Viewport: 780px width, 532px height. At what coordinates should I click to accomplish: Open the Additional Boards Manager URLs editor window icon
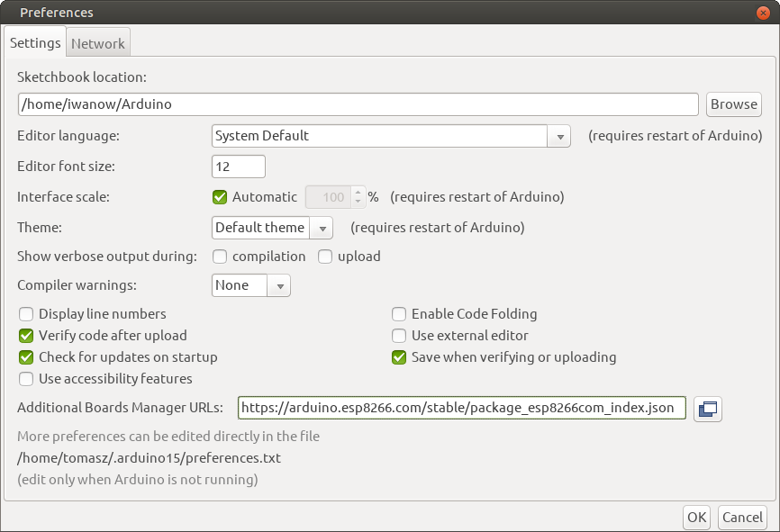(x=708, y=409)
